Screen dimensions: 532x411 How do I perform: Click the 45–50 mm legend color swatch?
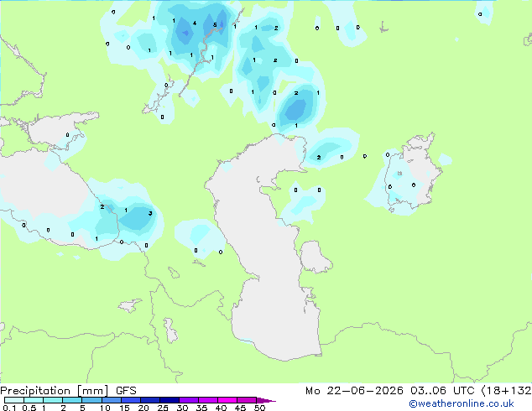(x=247, y=400)
